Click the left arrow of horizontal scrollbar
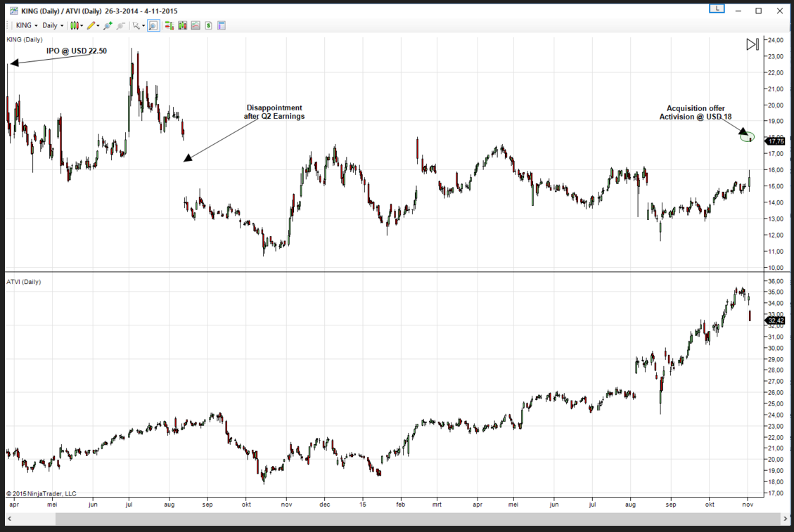Screen dimensions: 794x532 [x=11, y=519]
